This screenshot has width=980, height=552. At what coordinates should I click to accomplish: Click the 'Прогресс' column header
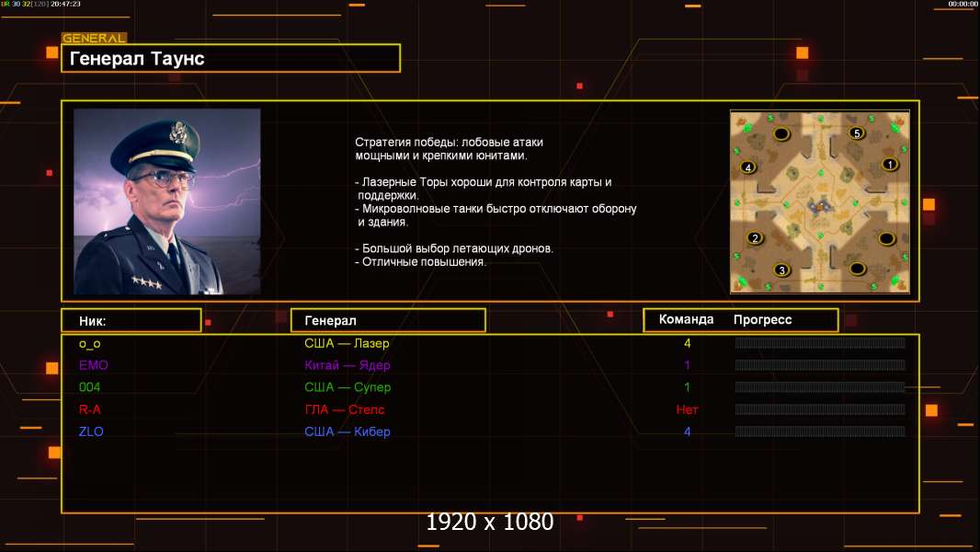(x=762, y=319)
